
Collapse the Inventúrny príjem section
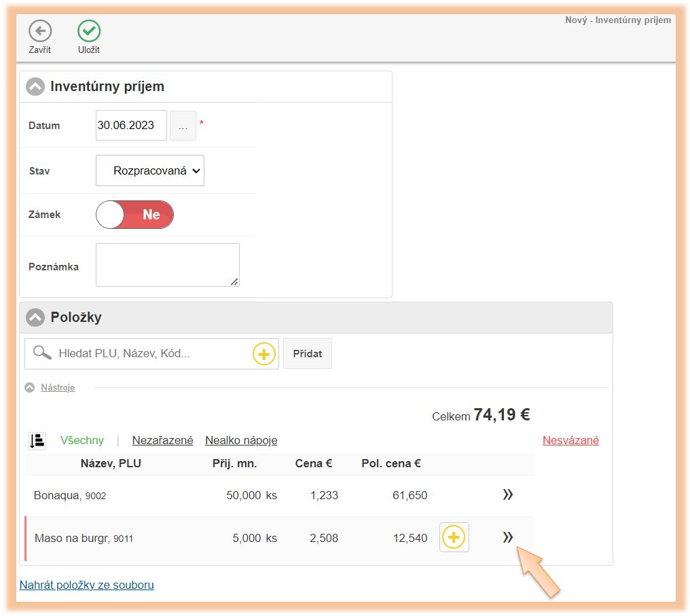pyautogui.click(x=35, y=87)
